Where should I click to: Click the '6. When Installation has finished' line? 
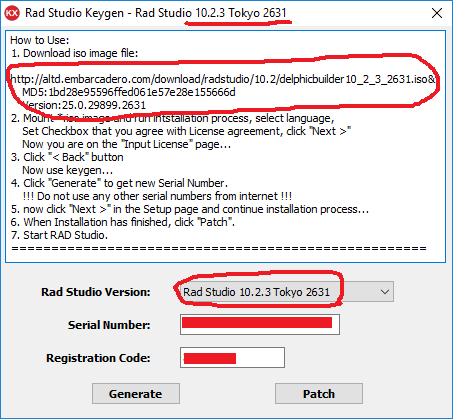[123, 222]
